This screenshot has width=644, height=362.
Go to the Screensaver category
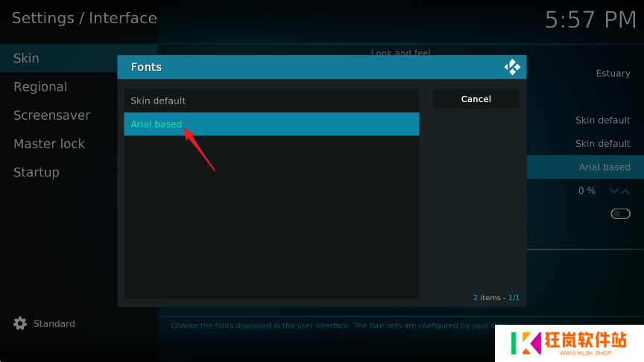coord(51,115)
